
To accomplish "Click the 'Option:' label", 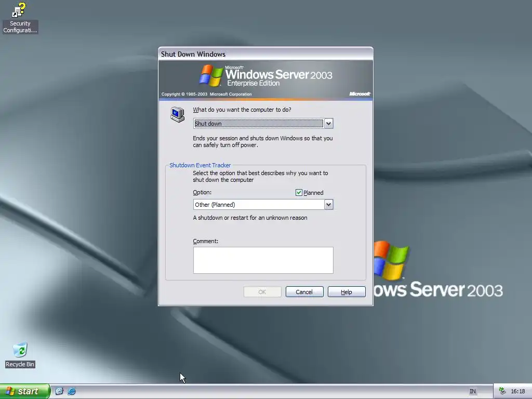I will coord(202,192).
